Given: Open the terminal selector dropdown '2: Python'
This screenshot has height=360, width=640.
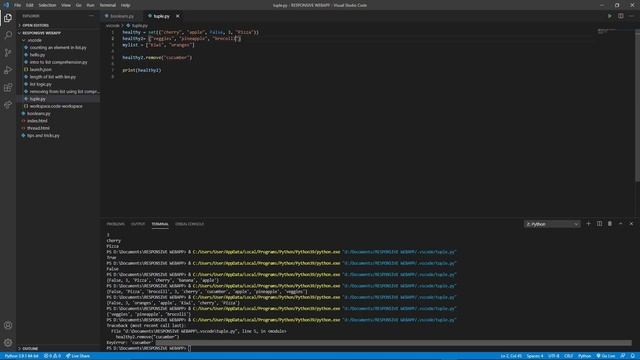Looking at the screenshot, I should 552,224.
